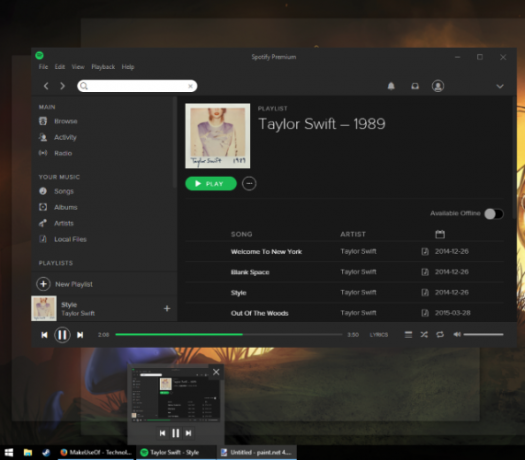This screenshot has width=525, height=460.
Task: Open the Playback menu
Action: pyautogui.click(x=103, y=67)
